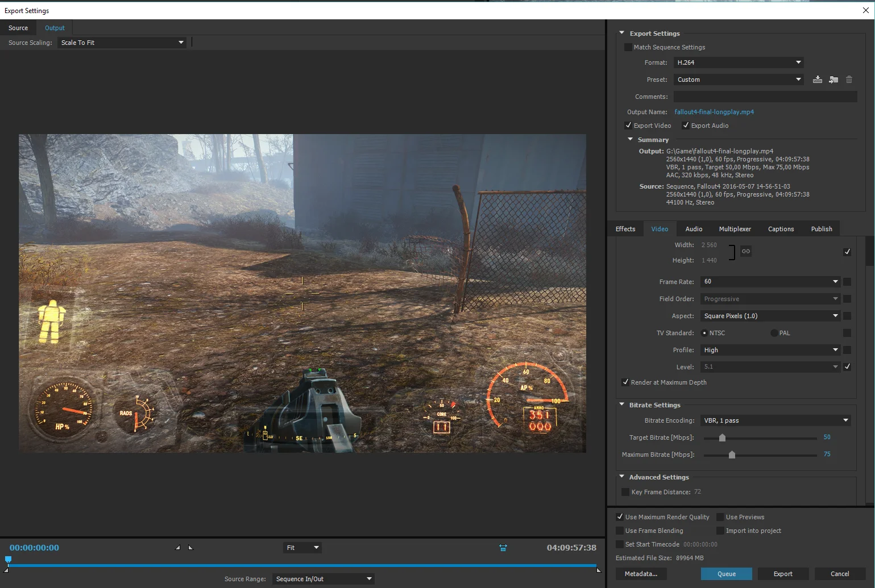Collapse the Bitrate Settings section
This screenshot has height=588, width=875.
coord(621,404)
